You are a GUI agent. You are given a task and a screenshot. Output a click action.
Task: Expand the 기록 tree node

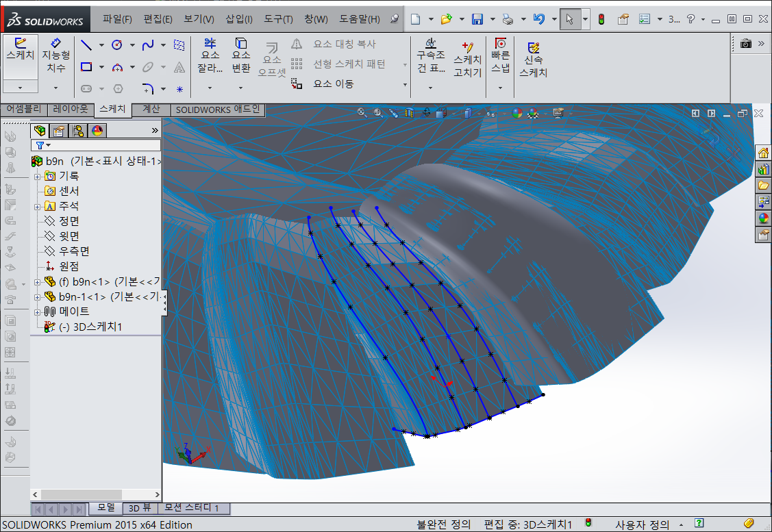pyautogui.click(x=37, y=176)
